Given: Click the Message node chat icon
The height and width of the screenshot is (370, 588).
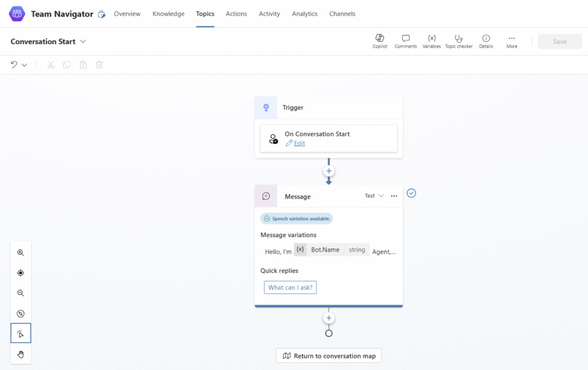Looking at the screenshot, I should 266,196.
